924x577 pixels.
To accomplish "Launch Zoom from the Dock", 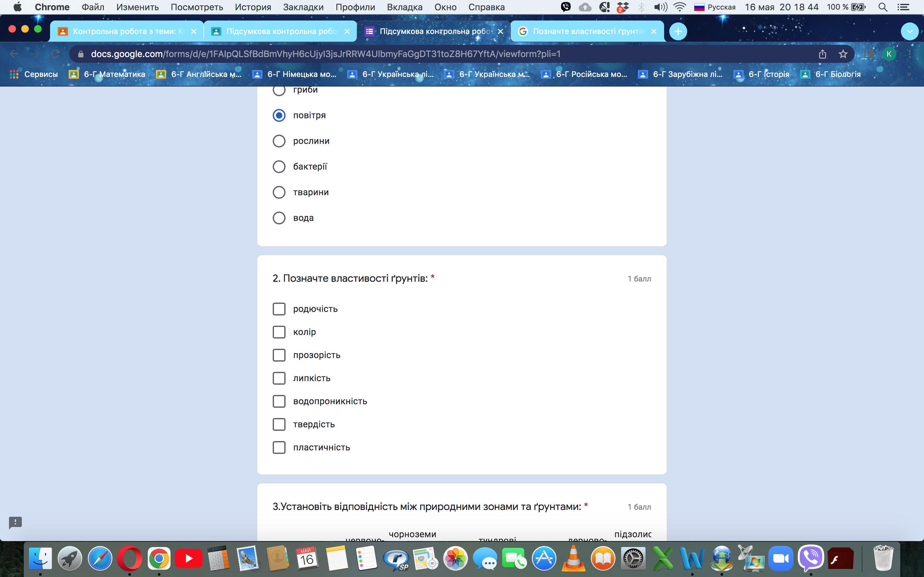I will (x=781, y=559).
